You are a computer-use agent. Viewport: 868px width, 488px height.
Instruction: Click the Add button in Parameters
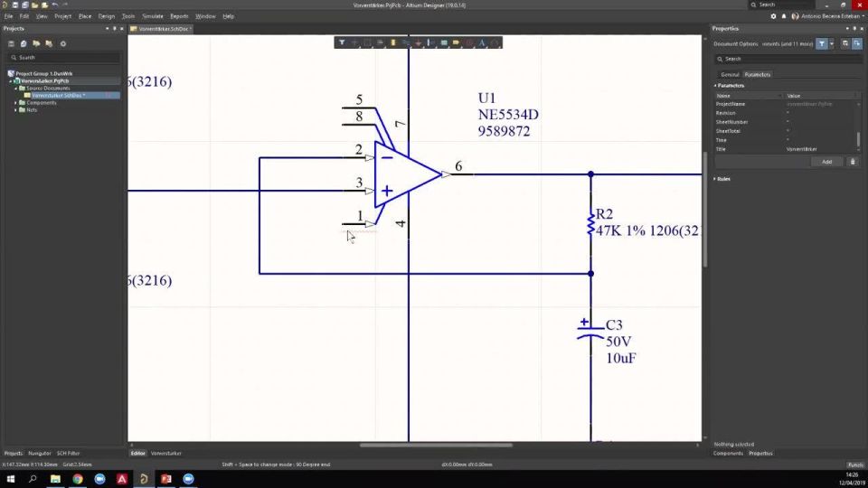point(826,162)
